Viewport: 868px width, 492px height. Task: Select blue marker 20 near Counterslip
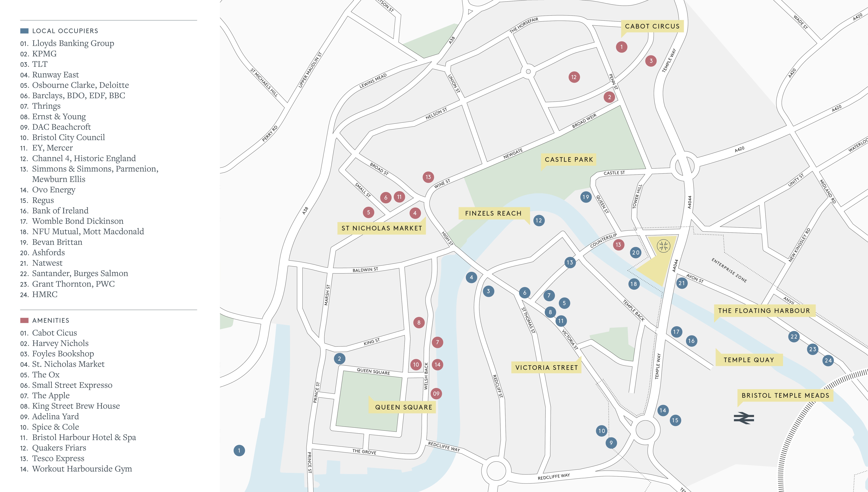coord(636,252)
